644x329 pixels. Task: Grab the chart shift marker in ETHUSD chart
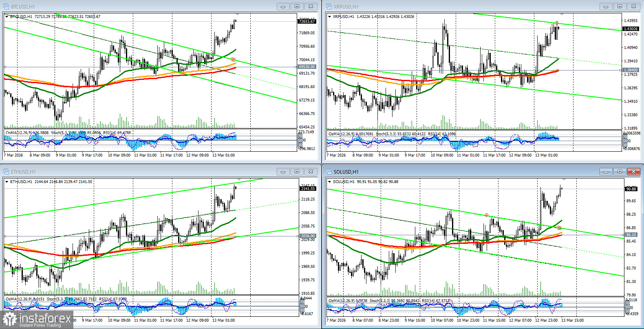tap(239, 180)
